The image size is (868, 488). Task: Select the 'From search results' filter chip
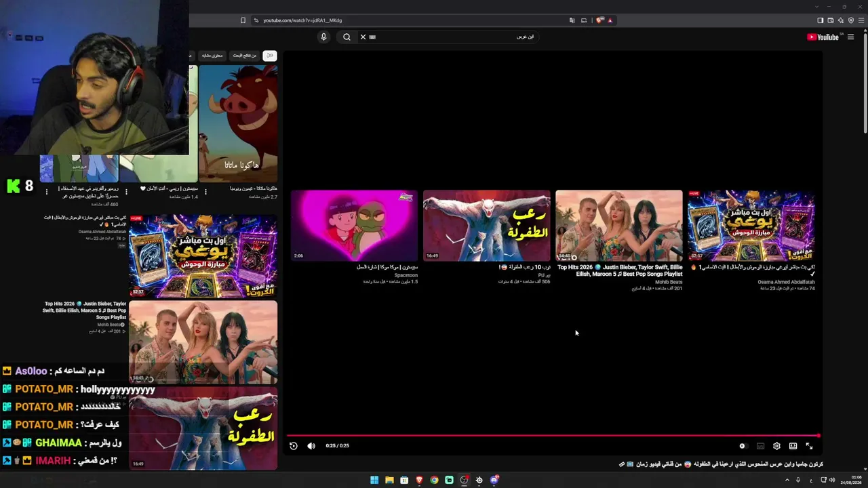point(245,56)
